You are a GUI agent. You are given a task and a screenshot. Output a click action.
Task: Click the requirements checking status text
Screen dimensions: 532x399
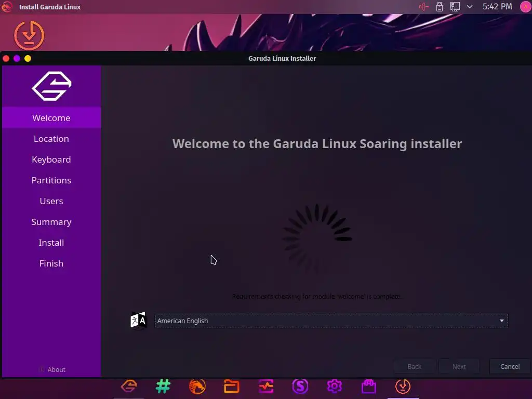pos(317,296)
